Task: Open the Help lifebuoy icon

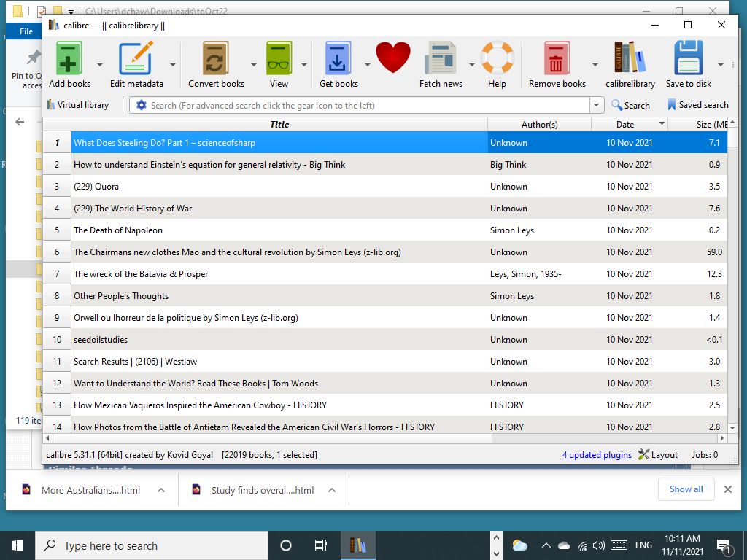Action: tap(497, 58)
